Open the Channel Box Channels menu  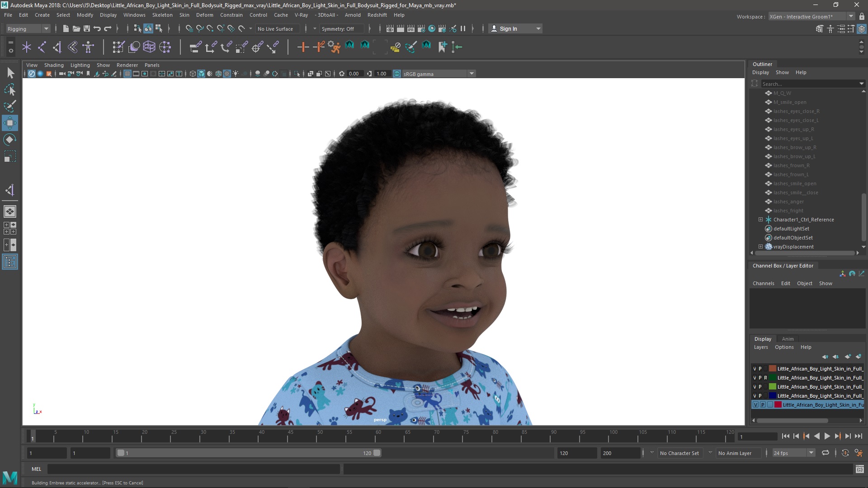[763, 283]
